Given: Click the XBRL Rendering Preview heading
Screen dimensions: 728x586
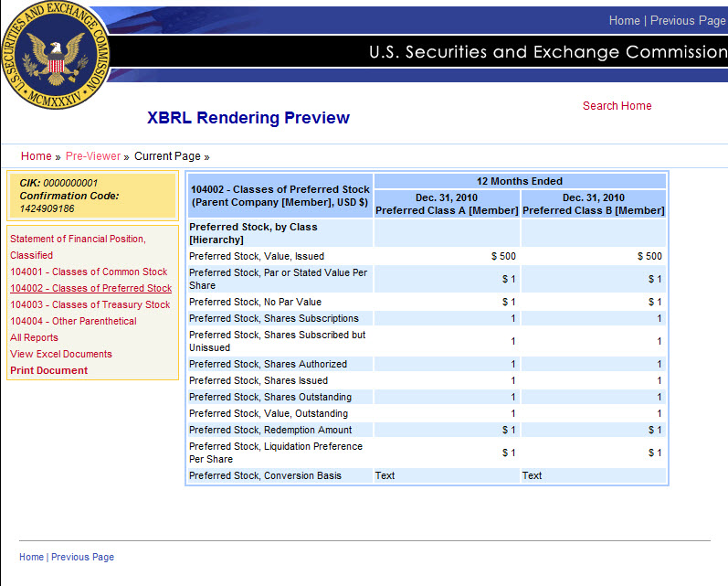Looking at the screenshot, I should (x=248, y=118).
